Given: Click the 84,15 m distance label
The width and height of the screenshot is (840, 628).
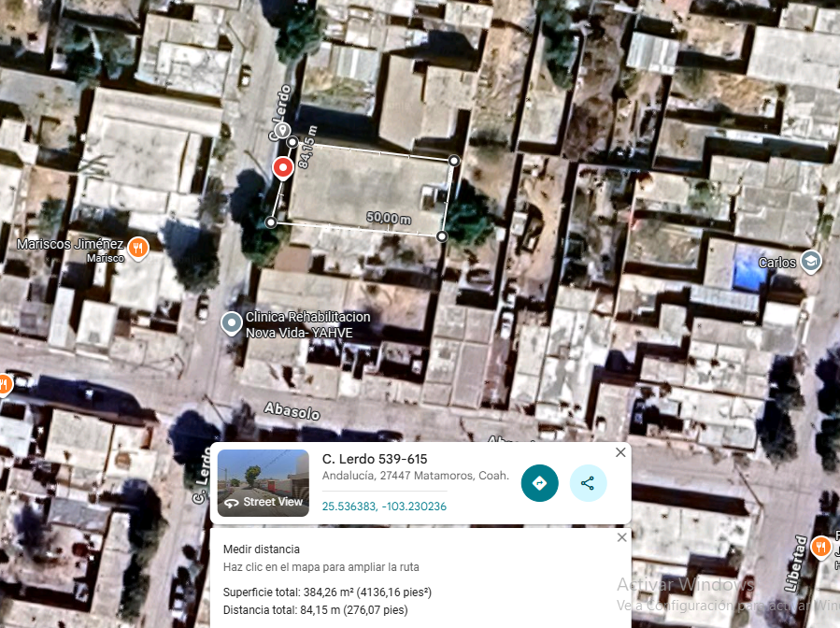Looking at the screenshot, I should [x=307, y=148].
